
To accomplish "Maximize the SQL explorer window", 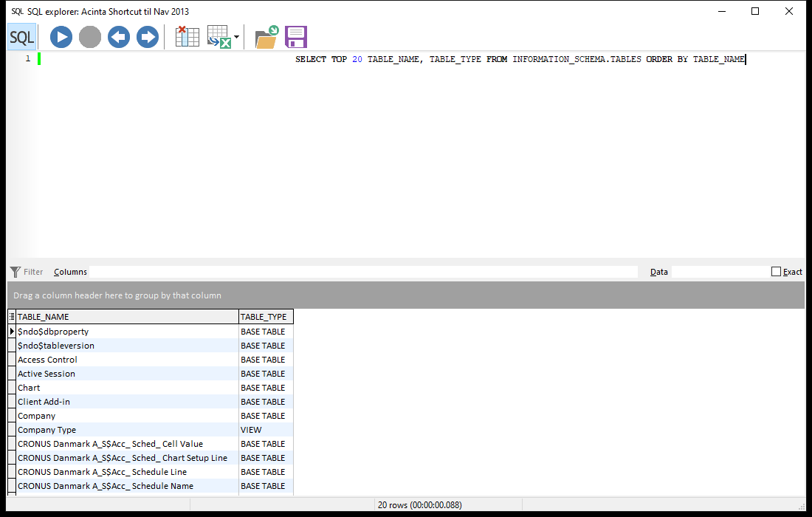I will click(755, 11).
